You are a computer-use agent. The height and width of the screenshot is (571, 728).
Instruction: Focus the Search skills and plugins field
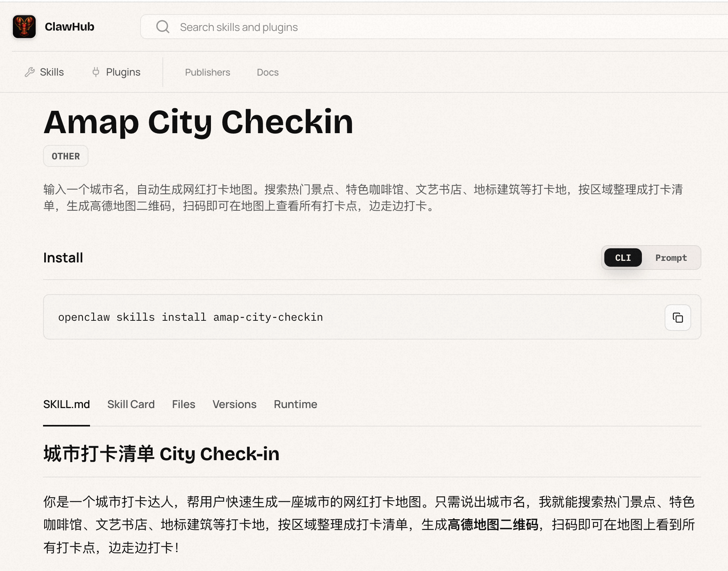[434, 27]
